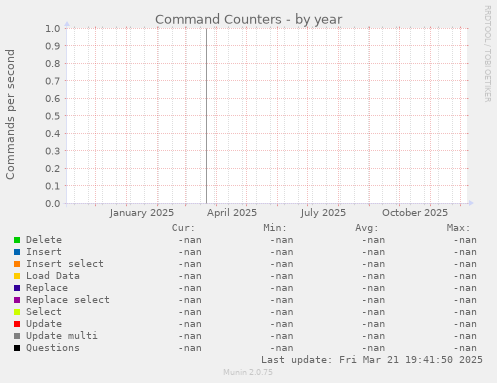The height and width of the screenshot is (383, 497).
Task: Click the Avg value in the Select row
Action: point(374,312)
